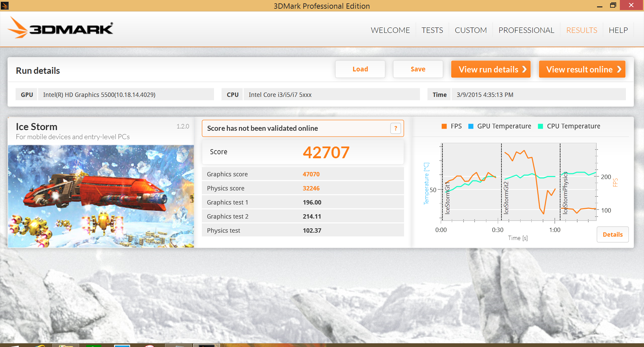Screen dimensions: 644x347
Task: Switch to the TESTS tab
Action: (432, 30)
